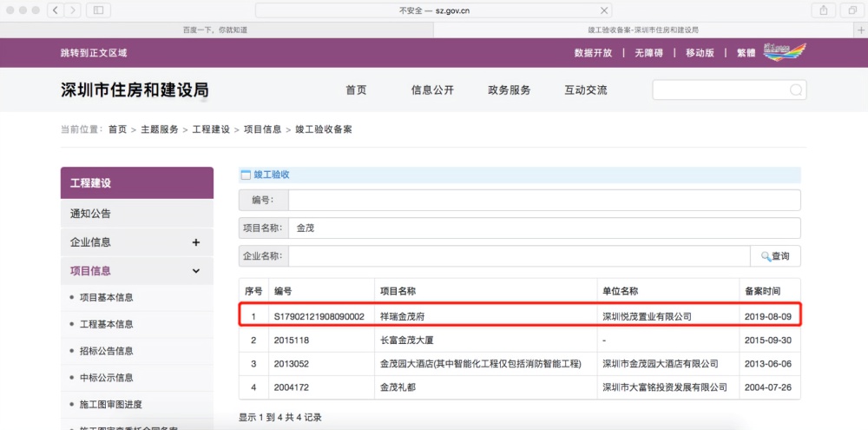Viewport: 868px width, 430px height.
Task: Switch to 百度一下，你就知道 tab
Action: tap(216, 30)
